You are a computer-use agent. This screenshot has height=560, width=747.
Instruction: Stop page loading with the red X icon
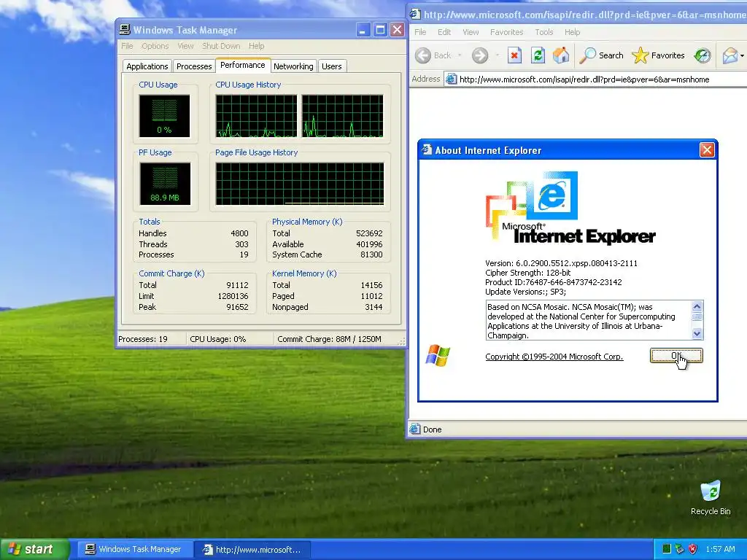click(514, 55)
